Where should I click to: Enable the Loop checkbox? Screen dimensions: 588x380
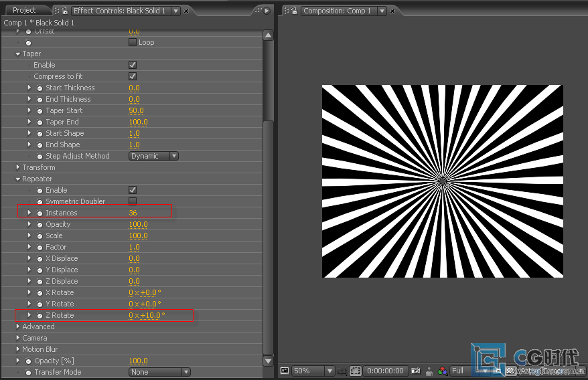click(133, 42)
